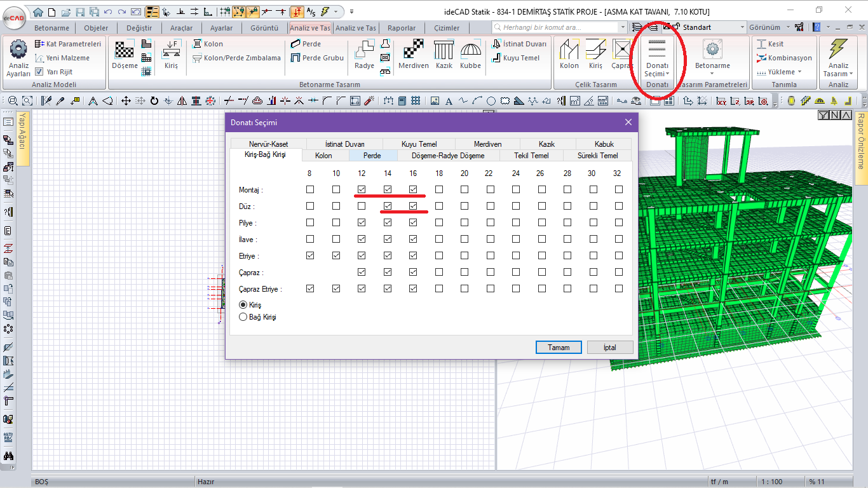Viewport: 868px width, 488px height.
Task: Open the Görünüm dropdown menu
Action: pyautogui.click(x=769, y=27)
